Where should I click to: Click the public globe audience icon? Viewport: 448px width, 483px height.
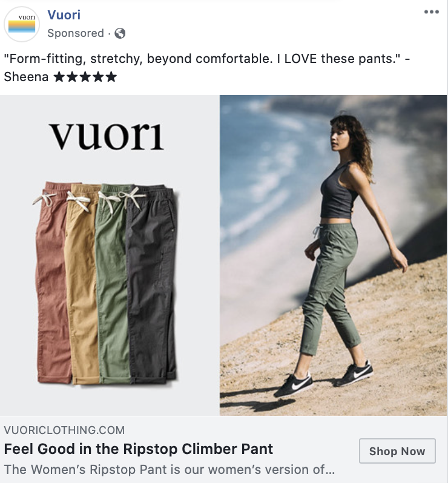click(120, 33)
